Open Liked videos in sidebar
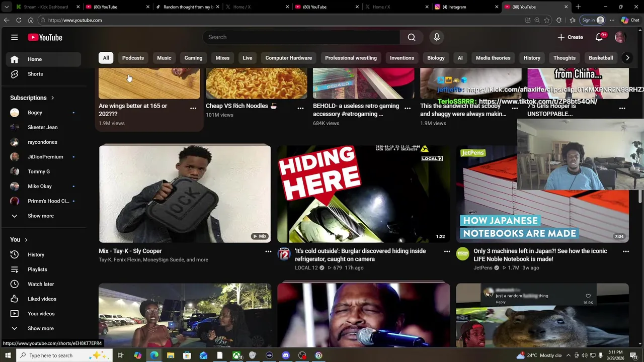 pos(43,299)
